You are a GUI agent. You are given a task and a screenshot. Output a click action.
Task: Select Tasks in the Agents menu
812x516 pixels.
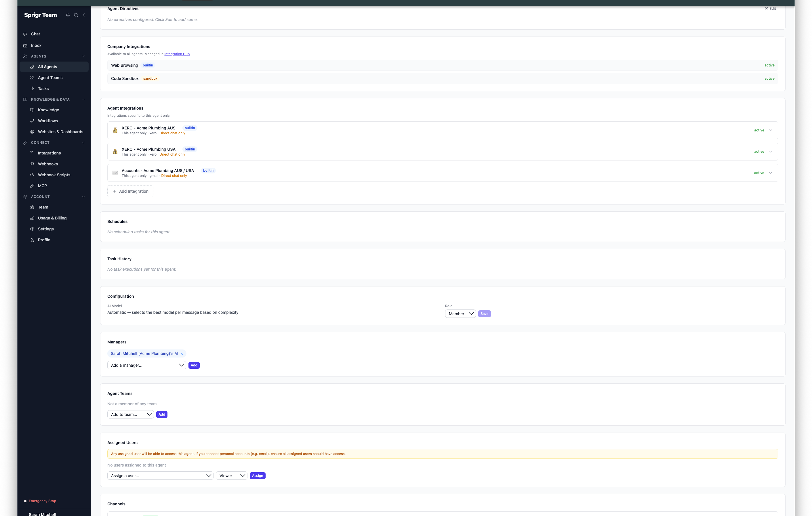(x=43, y=88)
